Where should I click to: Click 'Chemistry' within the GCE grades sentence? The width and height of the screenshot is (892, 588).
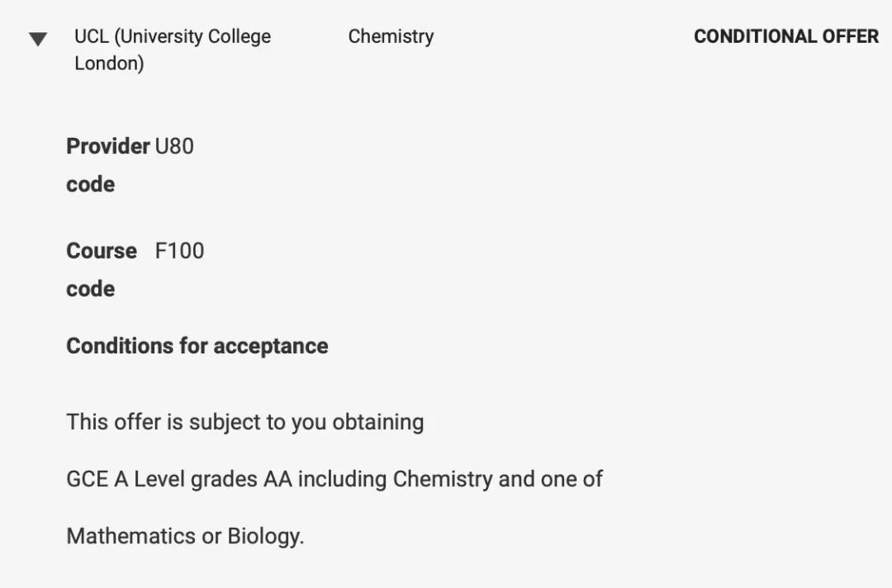click(442, 479)
